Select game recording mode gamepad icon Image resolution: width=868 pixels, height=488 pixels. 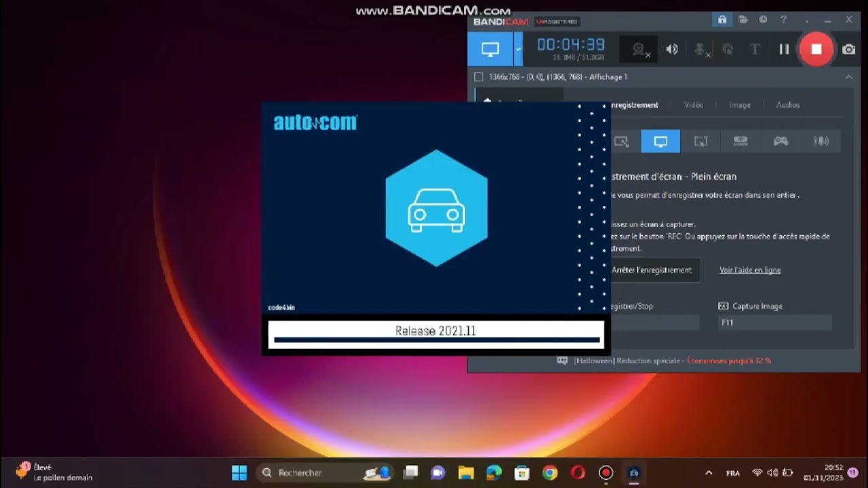(781, 141)
